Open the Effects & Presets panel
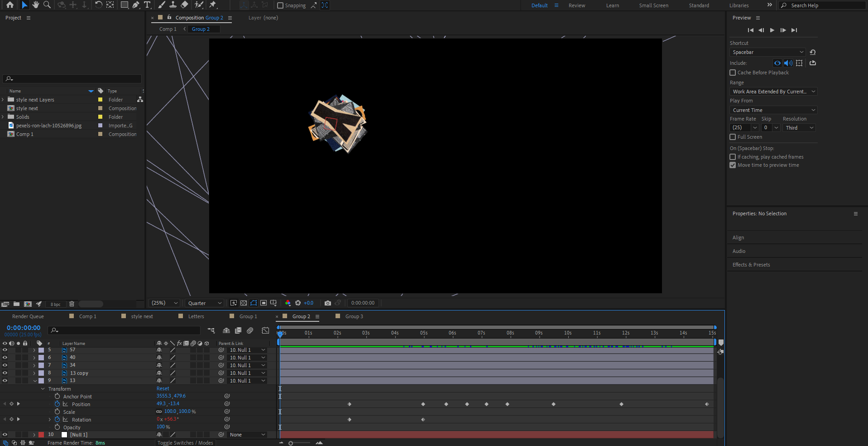Viewport: 868px width, 446px height. [751, 265]
